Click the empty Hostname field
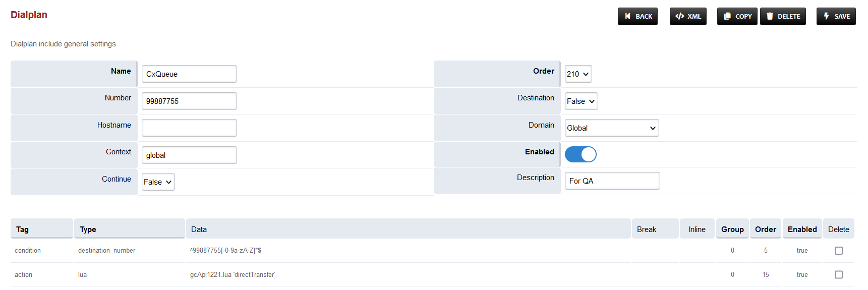Viewport: 868px width, 290px height. point(189,128)
